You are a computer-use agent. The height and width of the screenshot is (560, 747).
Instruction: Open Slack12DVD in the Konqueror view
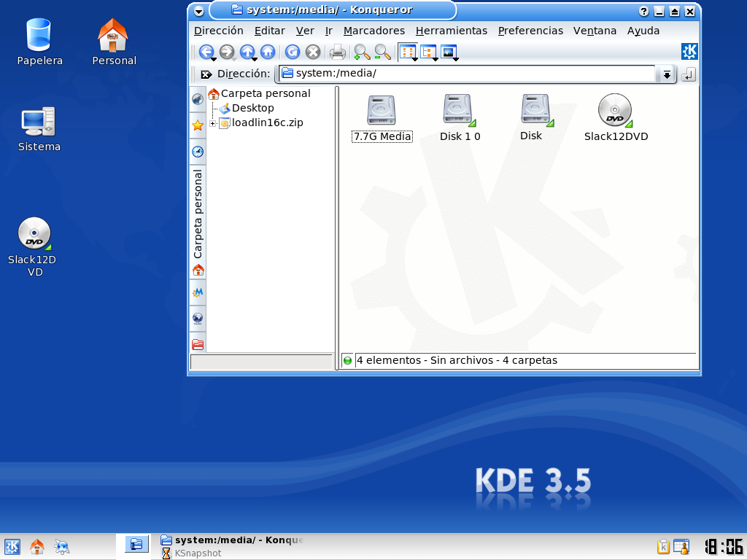click(x=616, y=118)
